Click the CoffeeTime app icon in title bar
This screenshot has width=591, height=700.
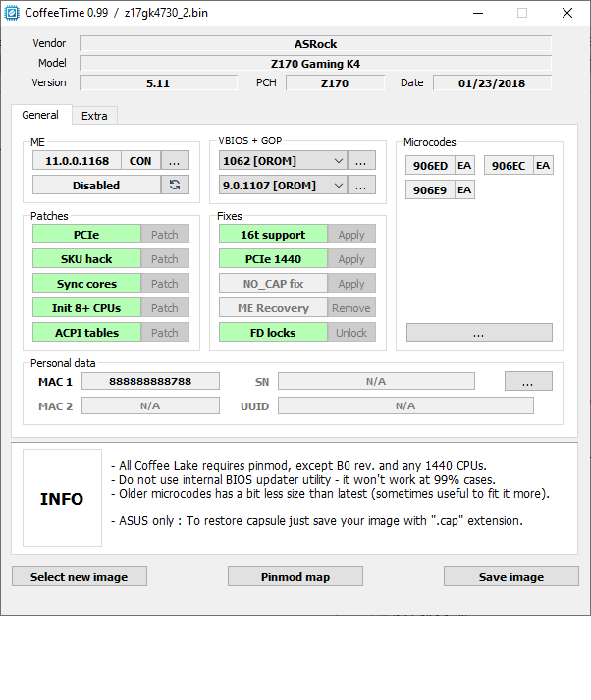12,13
